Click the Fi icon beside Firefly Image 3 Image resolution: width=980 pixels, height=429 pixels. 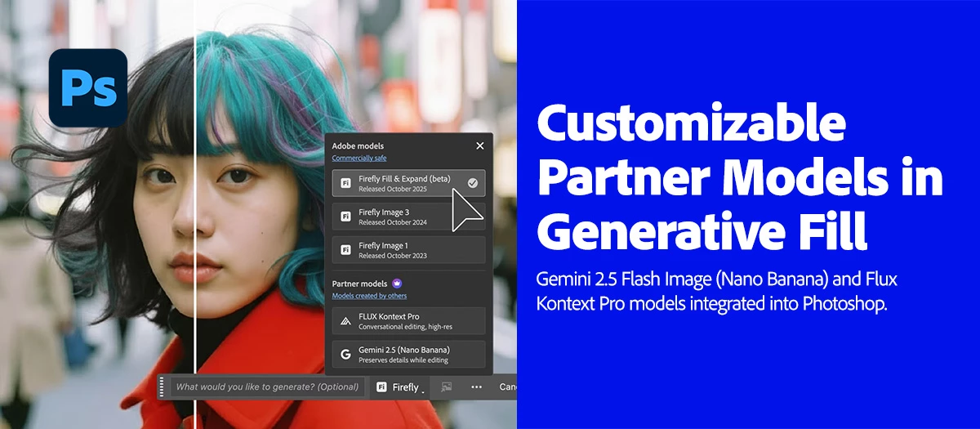[345, 217]
